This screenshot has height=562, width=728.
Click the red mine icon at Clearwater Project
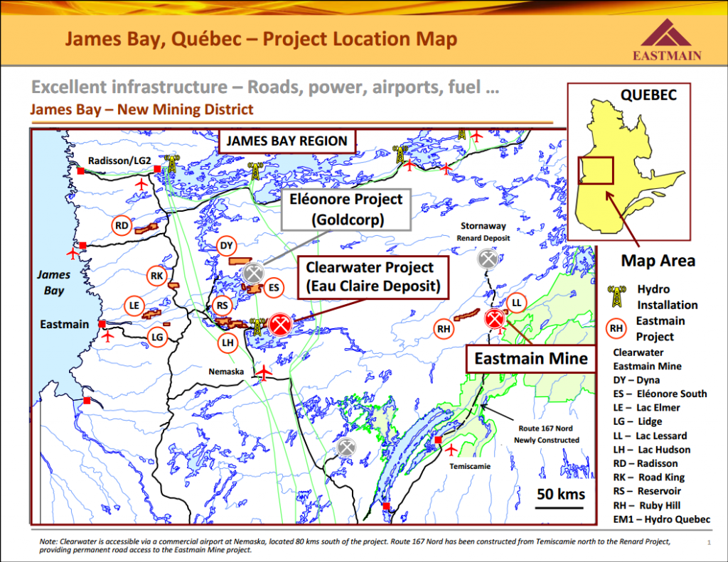279,325
